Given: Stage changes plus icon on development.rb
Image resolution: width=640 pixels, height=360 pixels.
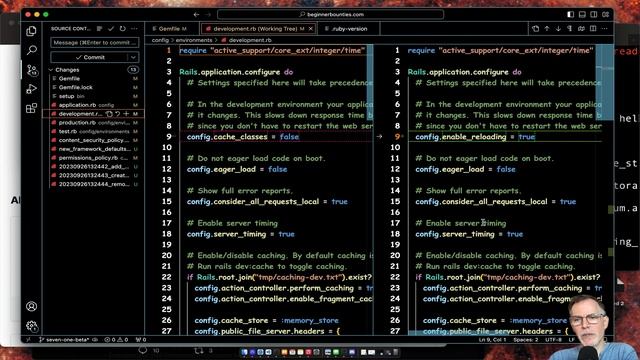Looking at the screenshot, I should click(x=126, y=114).
